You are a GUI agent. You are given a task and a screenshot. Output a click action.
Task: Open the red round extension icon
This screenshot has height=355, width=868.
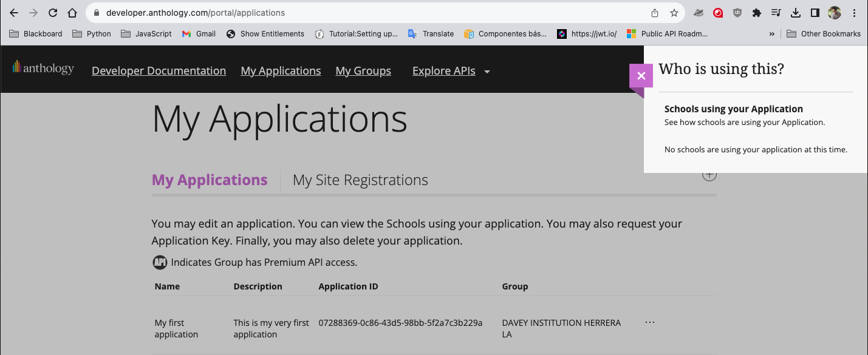click(718, 13)
